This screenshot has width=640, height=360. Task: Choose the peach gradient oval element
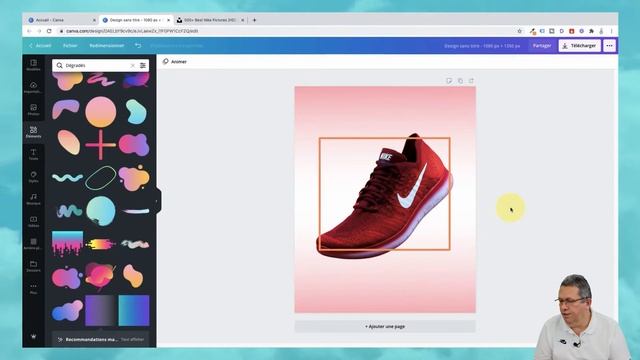tap(68, 142)
